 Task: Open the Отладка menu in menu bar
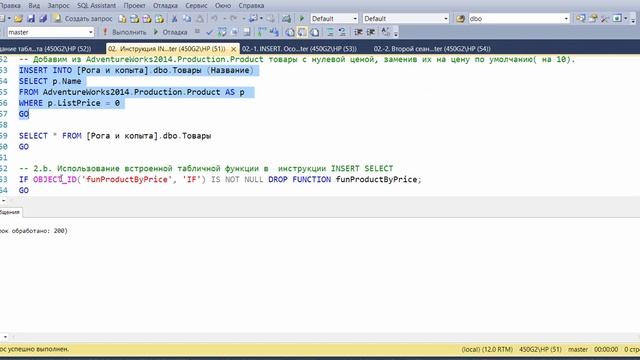(165, 6)
